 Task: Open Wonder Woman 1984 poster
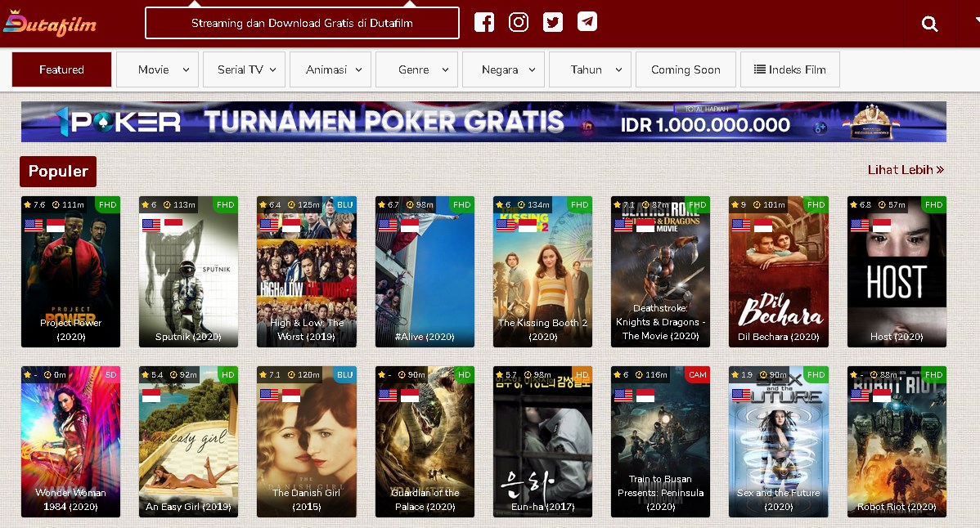(x=70, y=442)
